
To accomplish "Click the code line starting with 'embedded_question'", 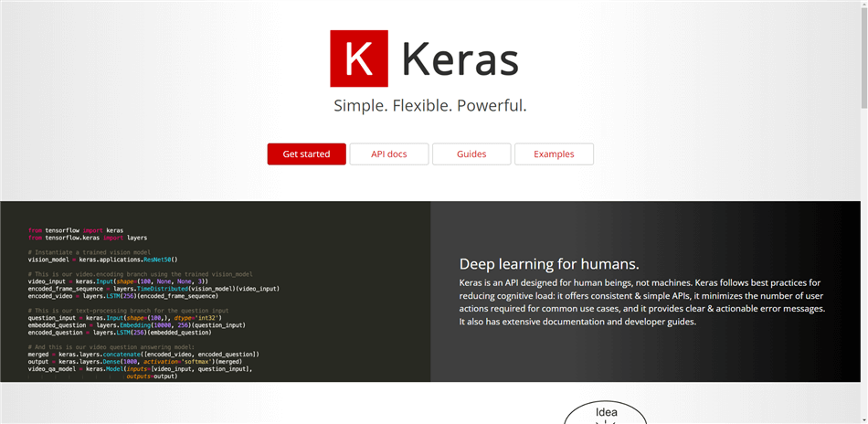I will (x=137, y=325).
